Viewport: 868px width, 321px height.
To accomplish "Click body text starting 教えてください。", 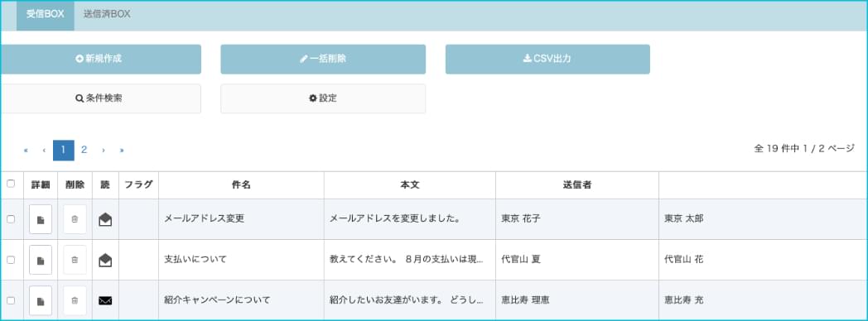I will [407, 259].
